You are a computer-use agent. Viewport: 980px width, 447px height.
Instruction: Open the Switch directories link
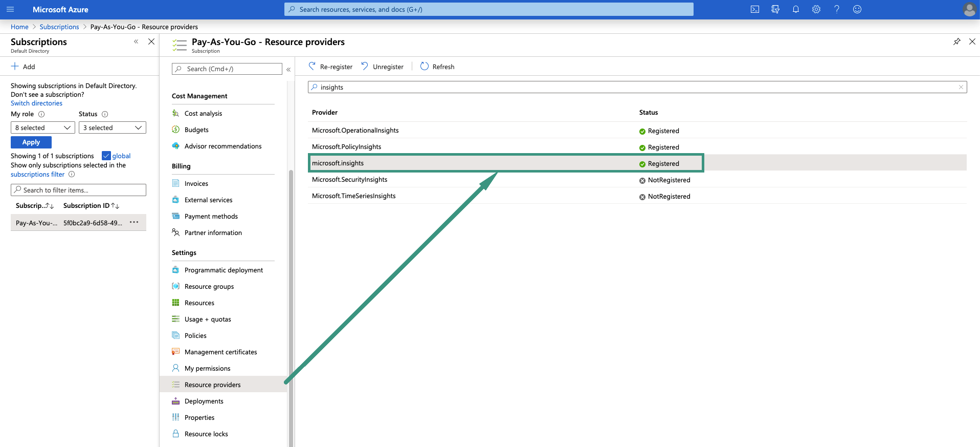pos(36,103)
